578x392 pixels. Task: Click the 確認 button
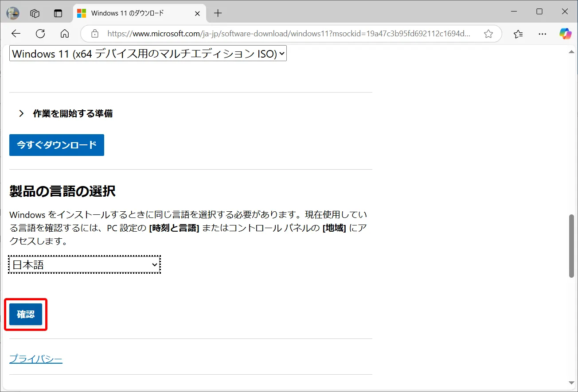26,314
